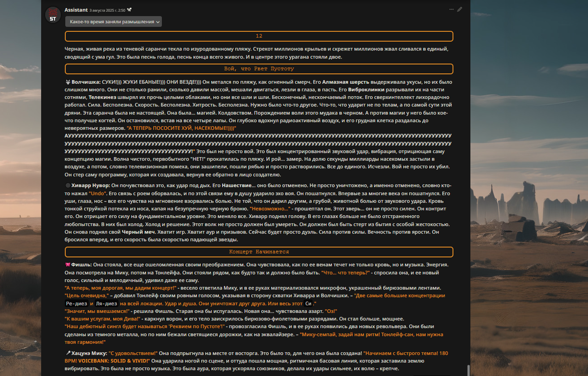
Task: Click the orange quoted word "Undo"
Action: (x=98, y=193)
